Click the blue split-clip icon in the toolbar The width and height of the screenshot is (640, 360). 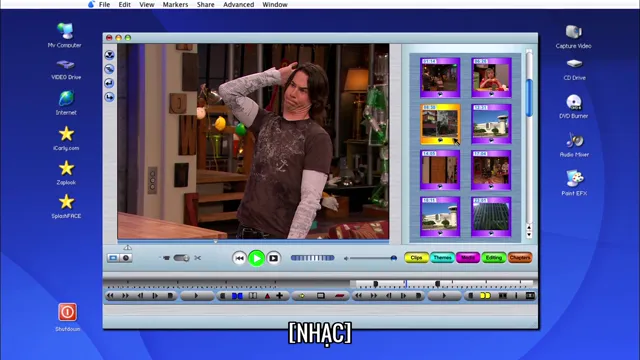(x=237, y=296)
